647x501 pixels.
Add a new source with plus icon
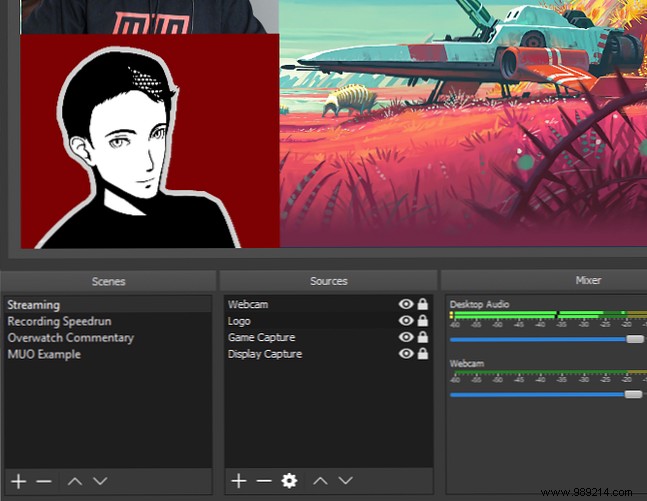(238, 481)
